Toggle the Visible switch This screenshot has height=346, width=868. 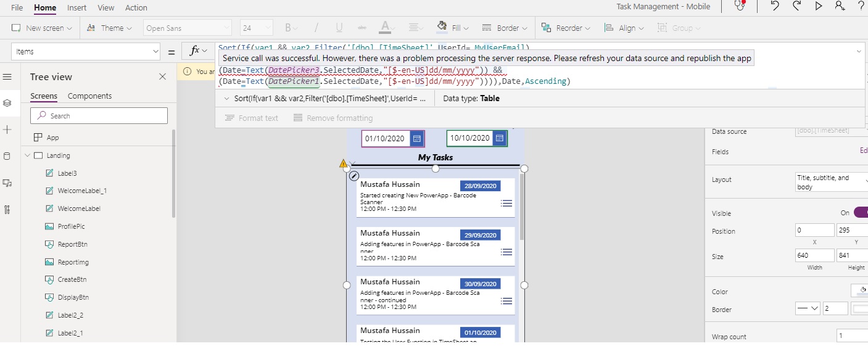pos(860,213)
